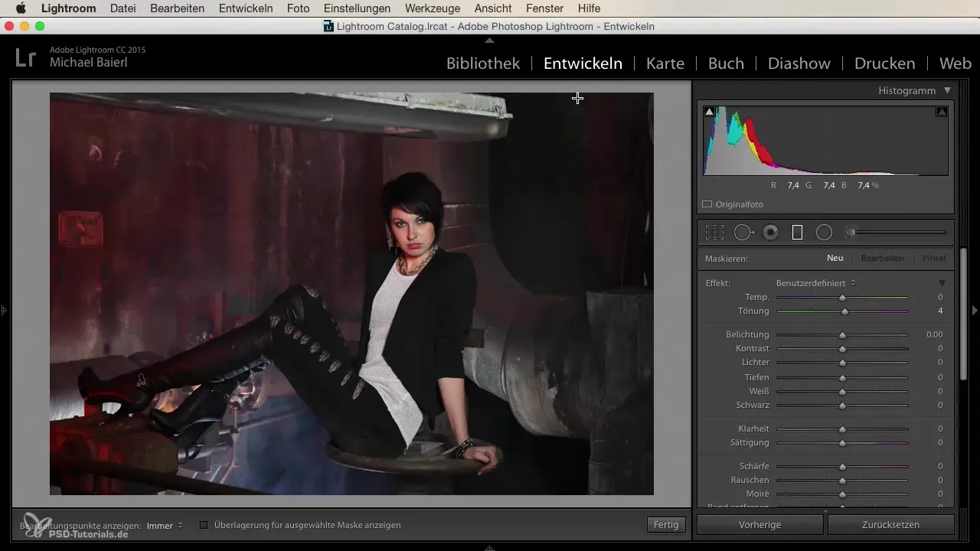Click the Klarheit slider handle
980x551 pixels.
tap(842, 429)
